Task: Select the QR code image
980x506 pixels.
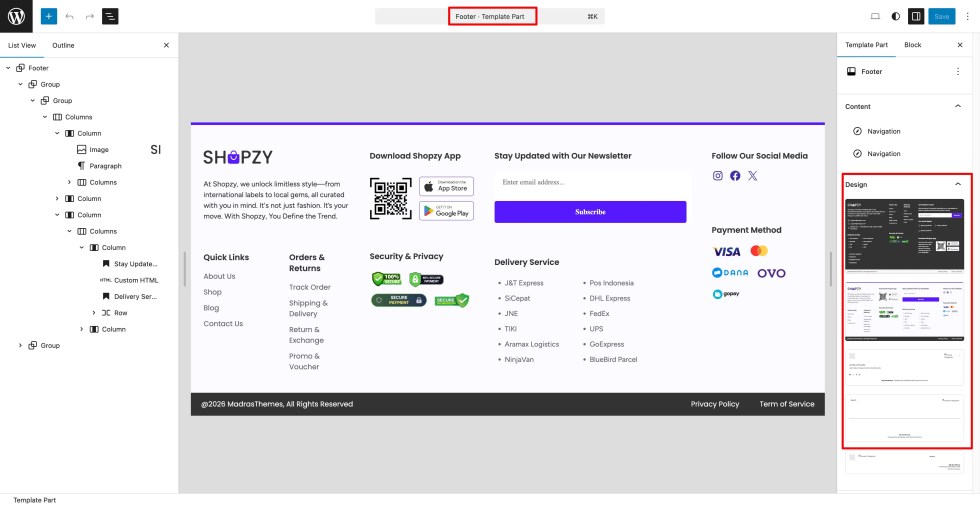Action: coord(391,199)
